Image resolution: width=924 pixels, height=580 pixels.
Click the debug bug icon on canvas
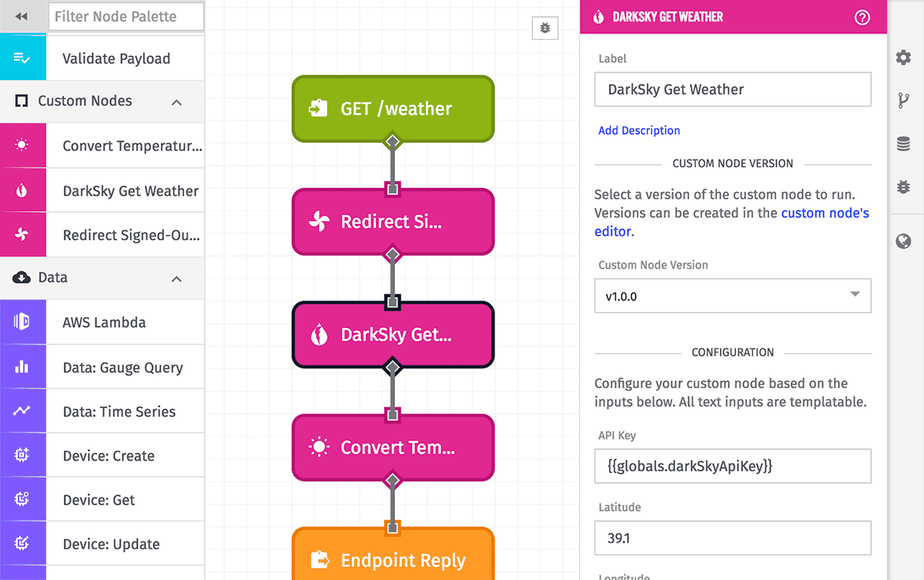click(x=545, y=28)
